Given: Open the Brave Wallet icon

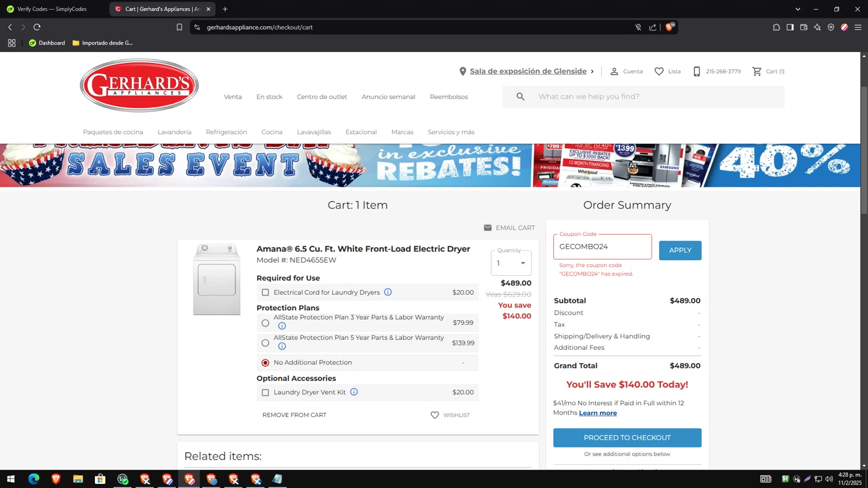Looking at the screenshot, I should (x=804, y=27).
